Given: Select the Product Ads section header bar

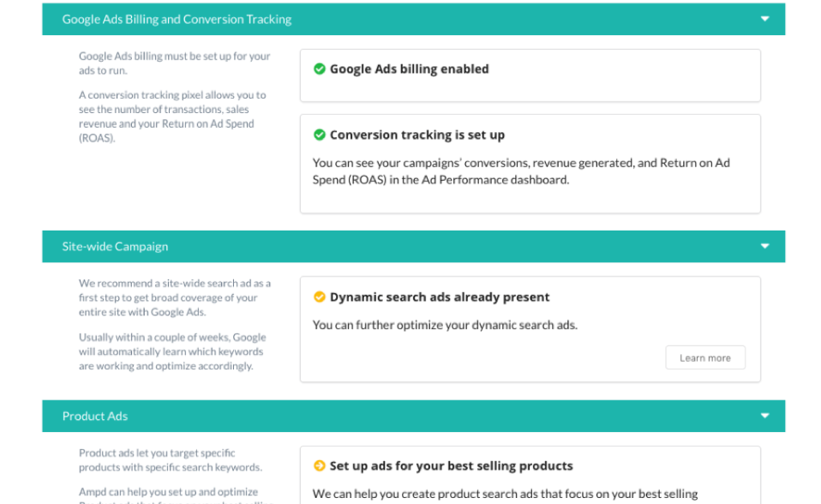Looking at the screenshot, I should click(410, 415).
